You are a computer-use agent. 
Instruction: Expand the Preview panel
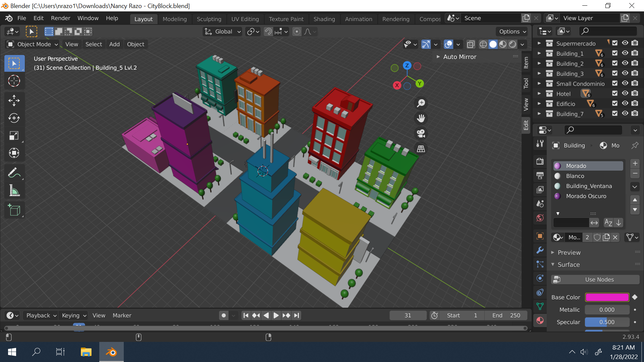553,252
